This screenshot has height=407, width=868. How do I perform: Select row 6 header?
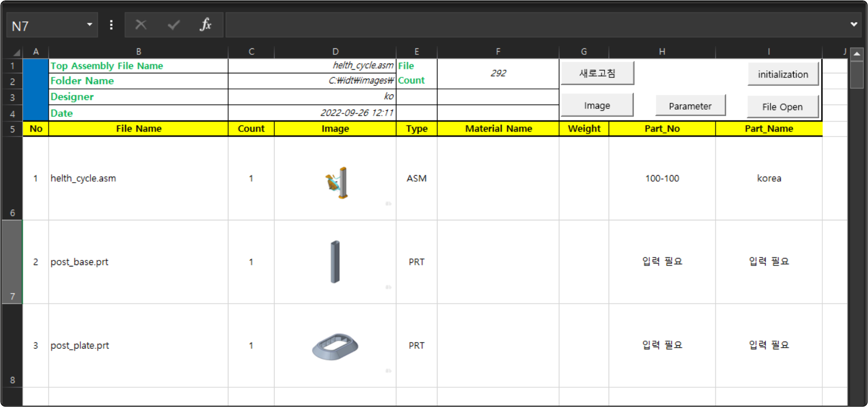click(x=12, y=178)
